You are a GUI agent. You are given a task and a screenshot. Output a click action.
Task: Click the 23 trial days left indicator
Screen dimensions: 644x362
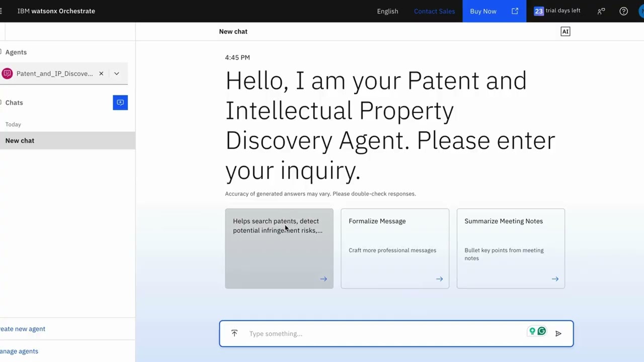pos(557,11)
